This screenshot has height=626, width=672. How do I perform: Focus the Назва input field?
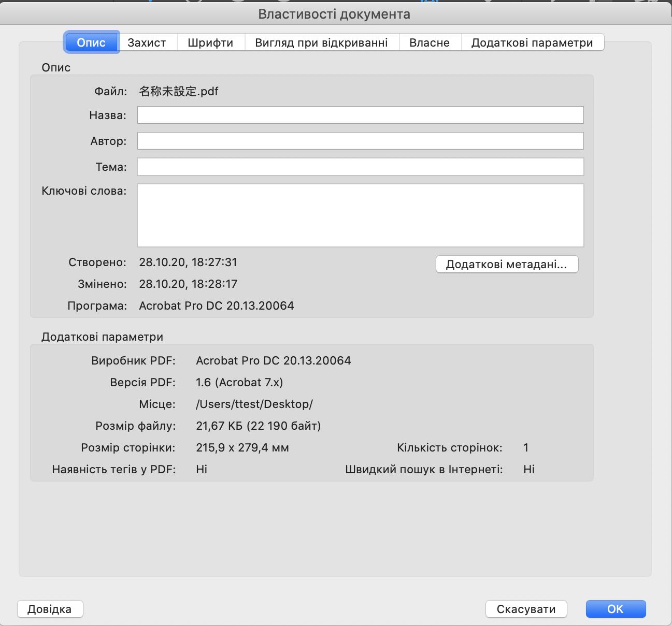(361, 115)
